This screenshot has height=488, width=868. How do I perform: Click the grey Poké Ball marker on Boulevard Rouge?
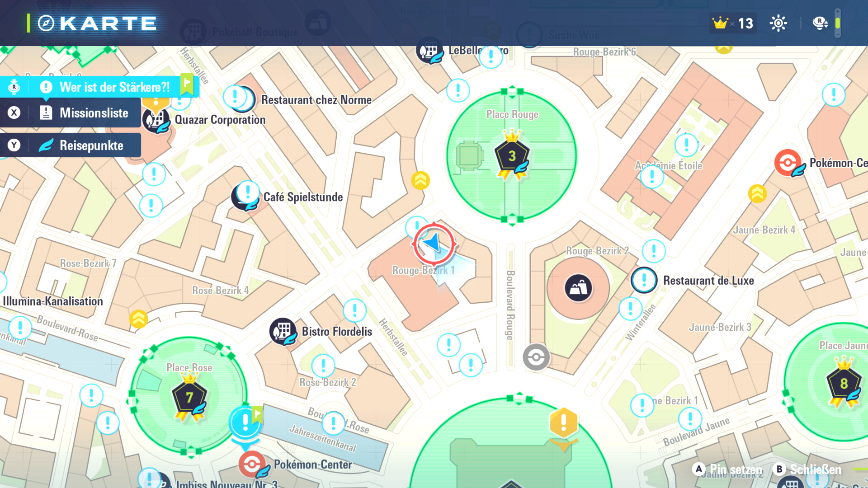[536, 357]
